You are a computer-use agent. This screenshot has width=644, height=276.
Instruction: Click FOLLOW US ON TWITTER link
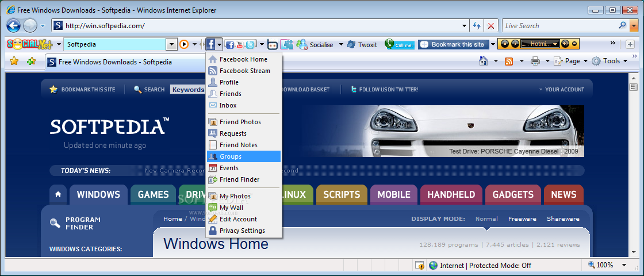point(384,90)
